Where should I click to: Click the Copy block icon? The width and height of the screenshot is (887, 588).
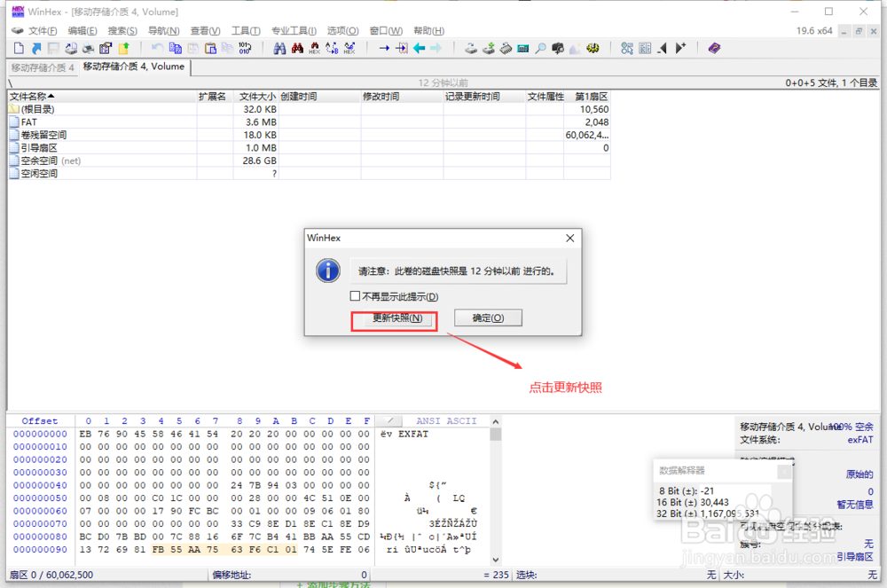pyautogui.click(x=176, y=48)
